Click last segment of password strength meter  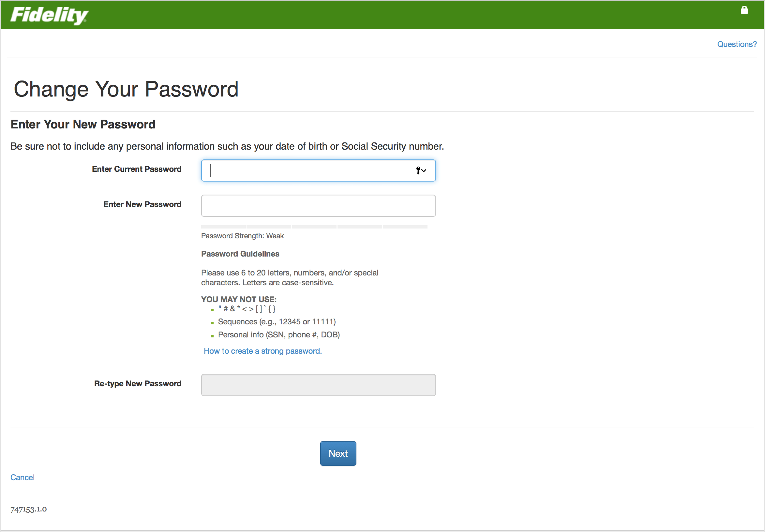point(405,227)
